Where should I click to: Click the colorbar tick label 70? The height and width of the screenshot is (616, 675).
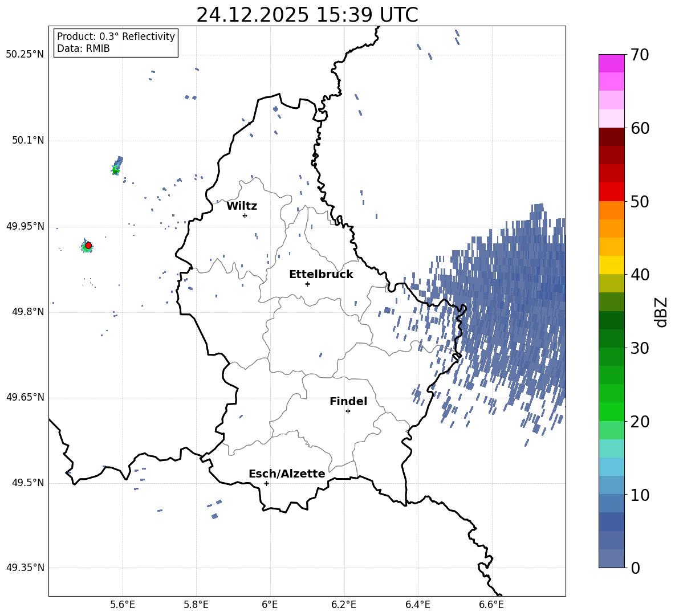pyautogui.click(x=640, y=55)
